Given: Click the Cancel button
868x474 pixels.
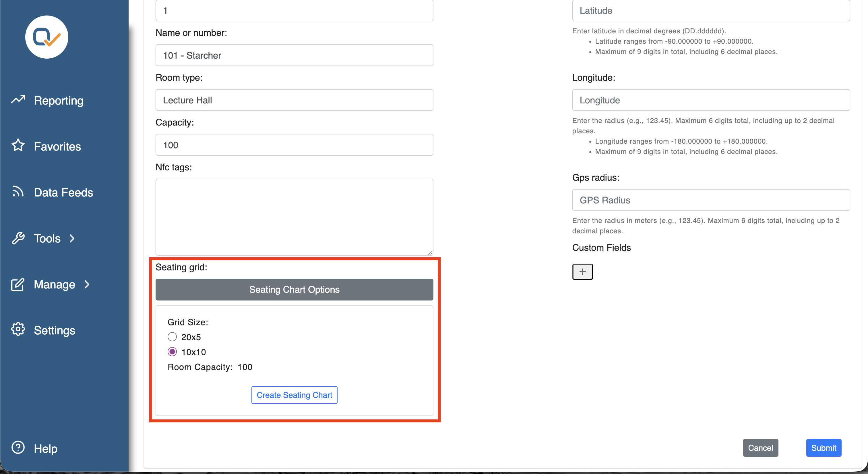Looking at the screenshot, I should pos(761,448).
